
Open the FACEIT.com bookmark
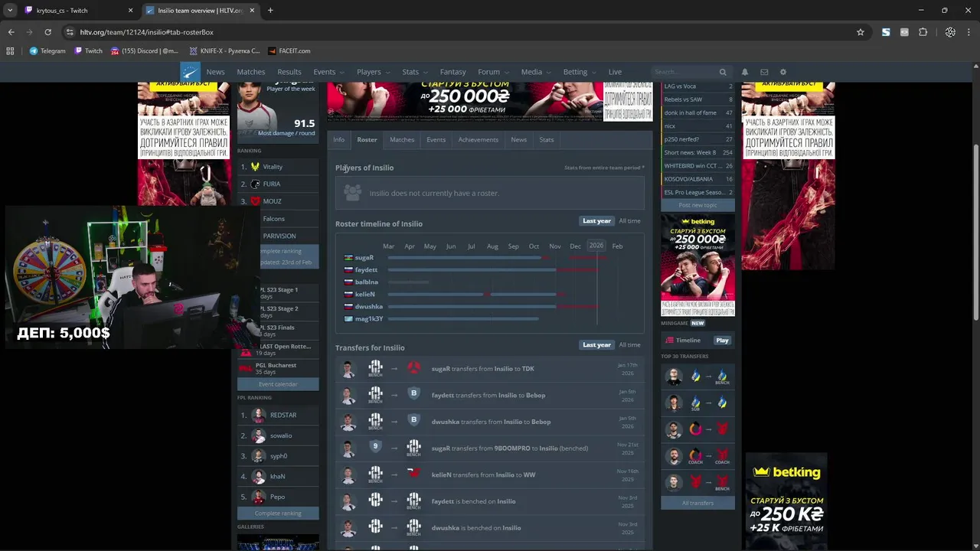(x=289, y=51)
